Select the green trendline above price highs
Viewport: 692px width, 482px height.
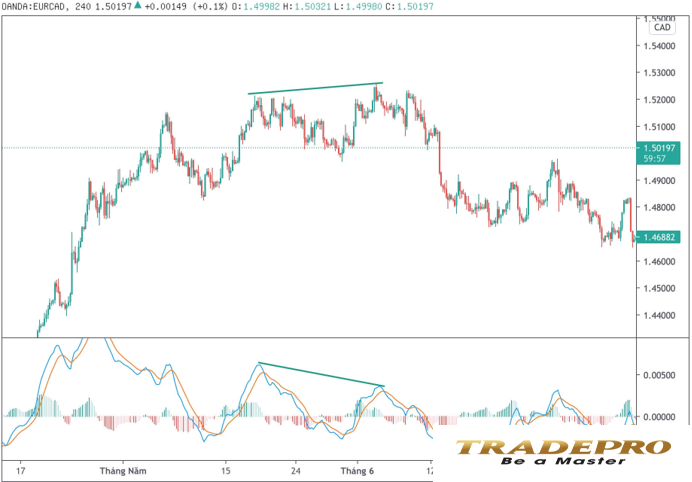click(x=315, y=88)
